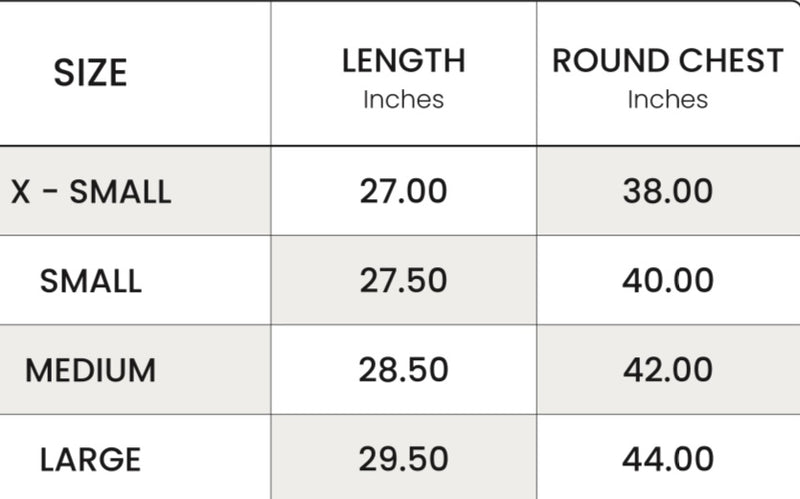Click the 27.00 length value
Image resolution: width=800 pixels, height=499 pixels.
[403, 191]
